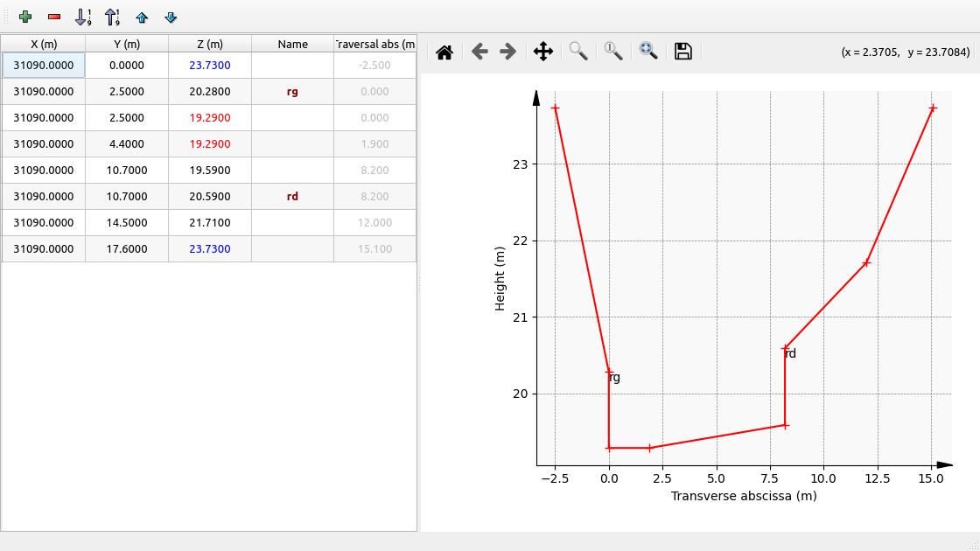980x551 pixels.
Task: Click the rd point label on the plot
Action: pos(790,354)
